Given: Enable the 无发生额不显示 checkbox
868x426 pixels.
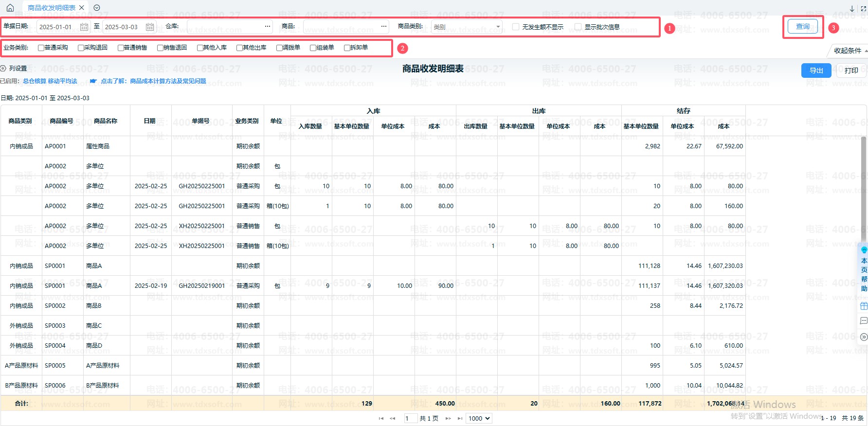Looking at the screenshot, I should (x=516, y=27).
